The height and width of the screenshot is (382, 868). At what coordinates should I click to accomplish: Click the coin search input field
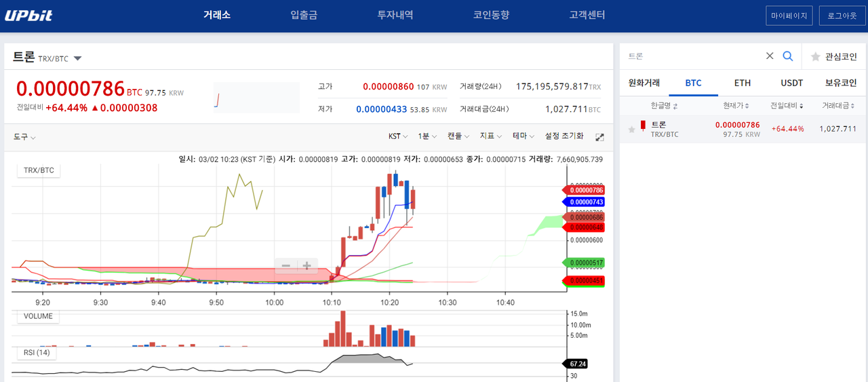coord(692,56)
